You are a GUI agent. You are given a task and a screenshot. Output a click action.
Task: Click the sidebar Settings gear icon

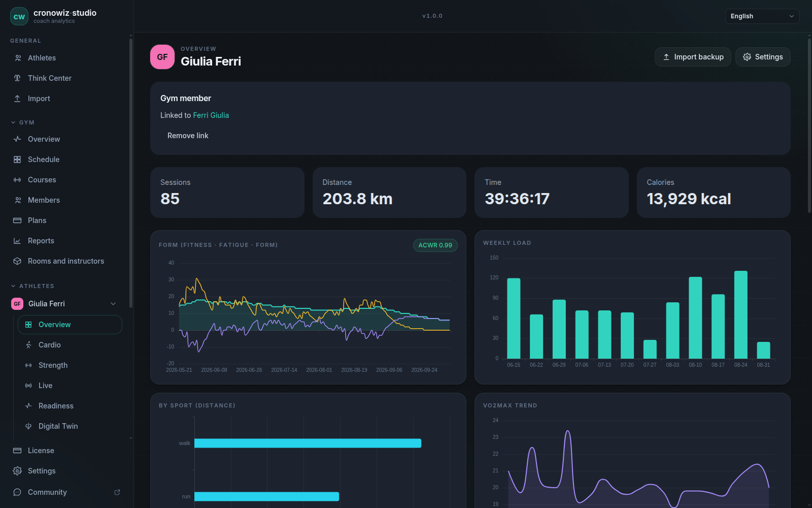tap(17, 471)
